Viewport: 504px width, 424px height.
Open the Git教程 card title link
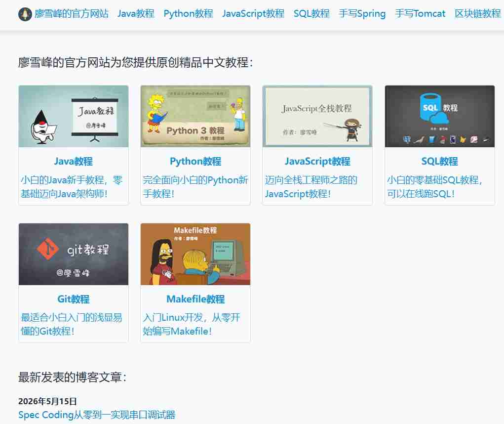click(74, 299)
